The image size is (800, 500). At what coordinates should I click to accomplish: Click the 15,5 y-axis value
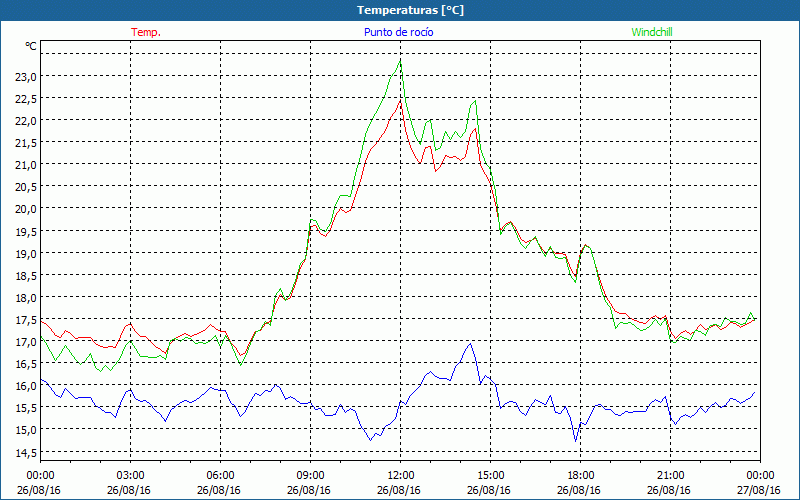click(26, 408)
